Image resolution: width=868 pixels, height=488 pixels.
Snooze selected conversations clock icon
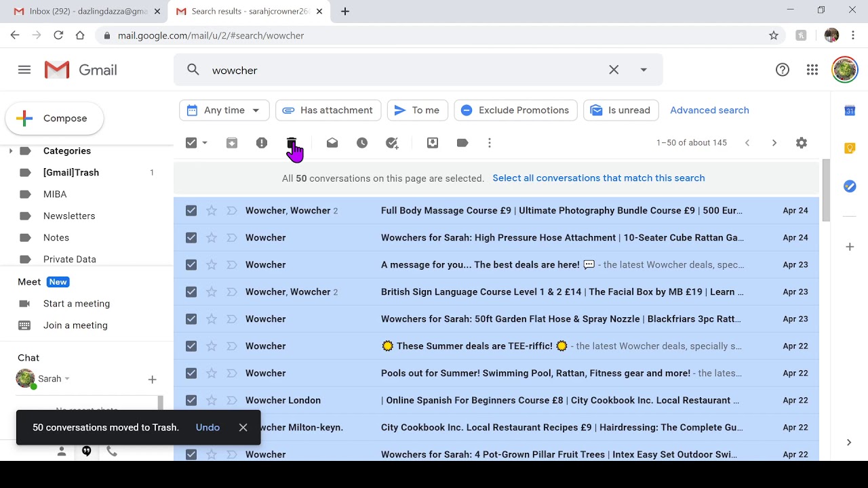coord(362,143)
